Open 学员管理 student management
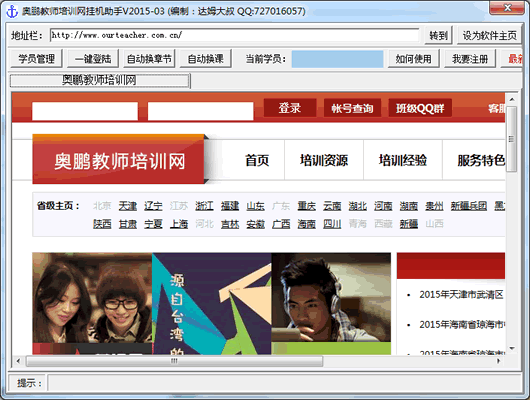Viewport: 530px width, 400px height. click(37, 58)
